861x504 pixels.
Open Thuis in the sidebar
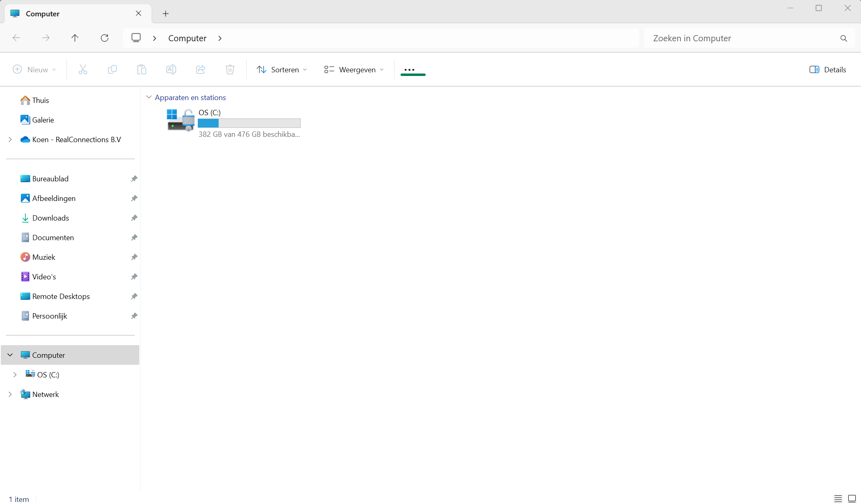click(40, 100)
